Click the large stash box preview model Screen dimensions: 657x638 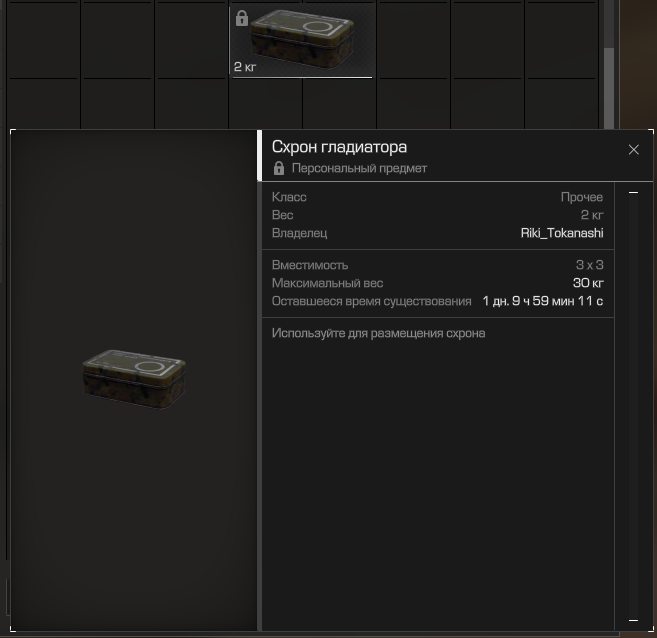coord(134,379)
